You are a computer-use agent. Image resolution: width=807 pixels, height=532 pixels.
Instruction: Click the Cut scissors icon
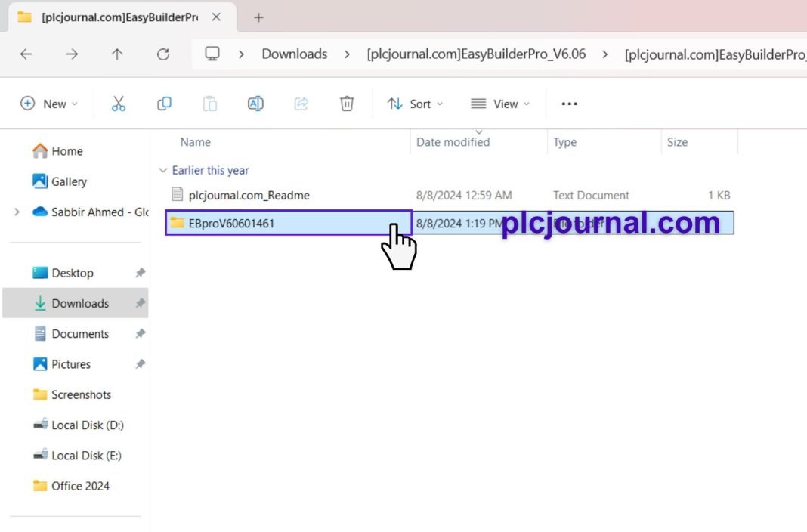(119, 104)
